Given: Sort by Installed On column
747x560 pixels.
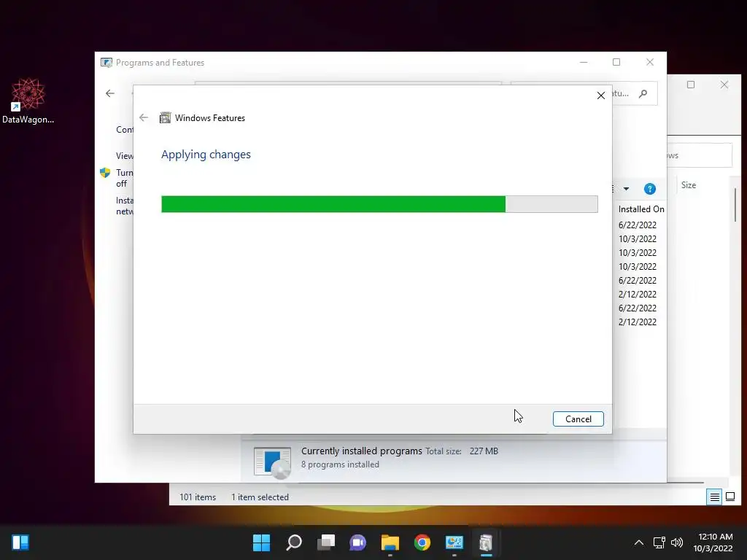Looking at the screenshot, I should (x=640, y=209).
